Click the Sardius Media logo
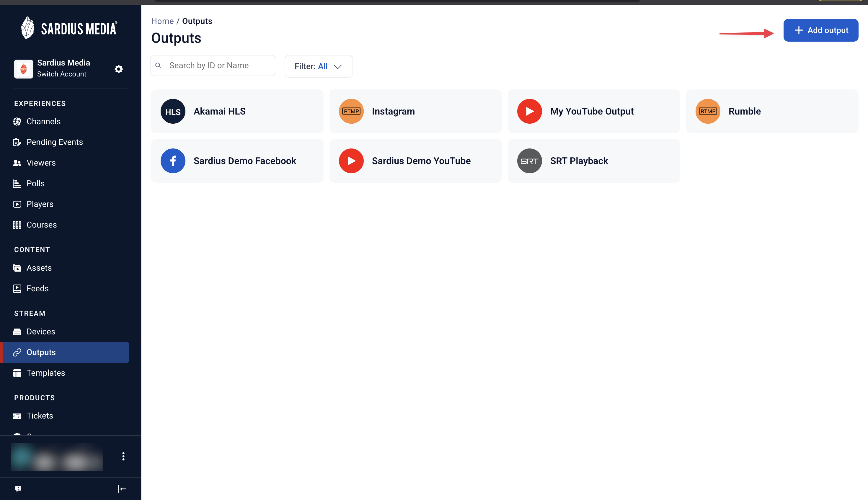 (x=69, y=28)
